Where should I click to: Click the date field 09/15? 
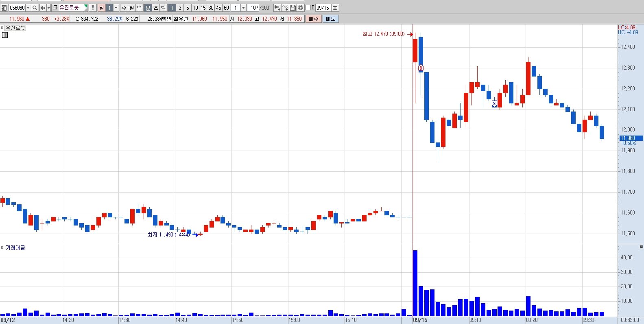click(323, 8)
